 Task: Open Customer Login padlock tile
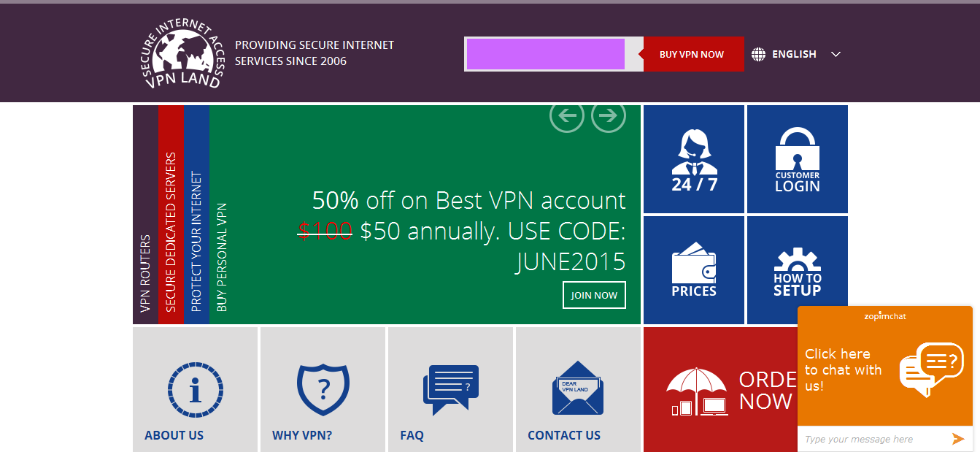tap(798, 159)
